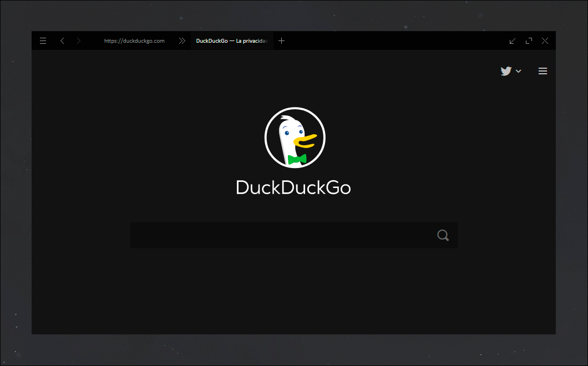Open a new tab with plus button
This screenshot has height=366, width=588.
click(x=282, y=41)
